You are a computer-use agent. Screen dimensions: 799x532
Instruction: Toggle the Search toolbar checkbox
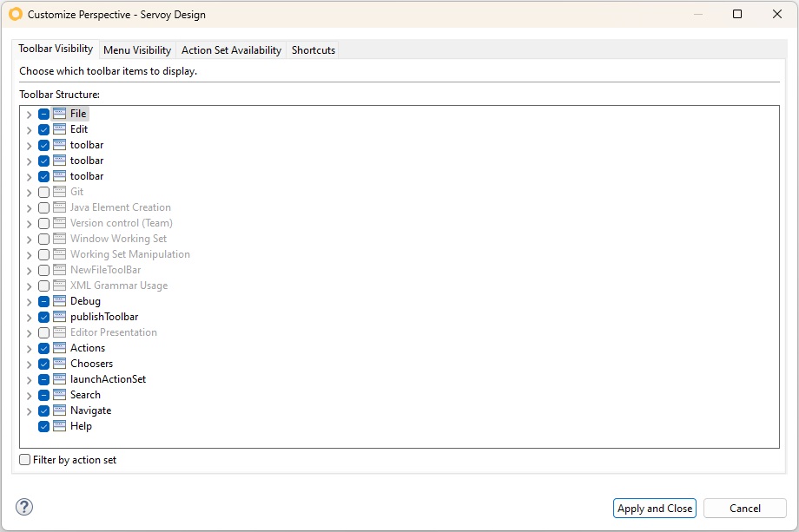(x=43, y=395)
